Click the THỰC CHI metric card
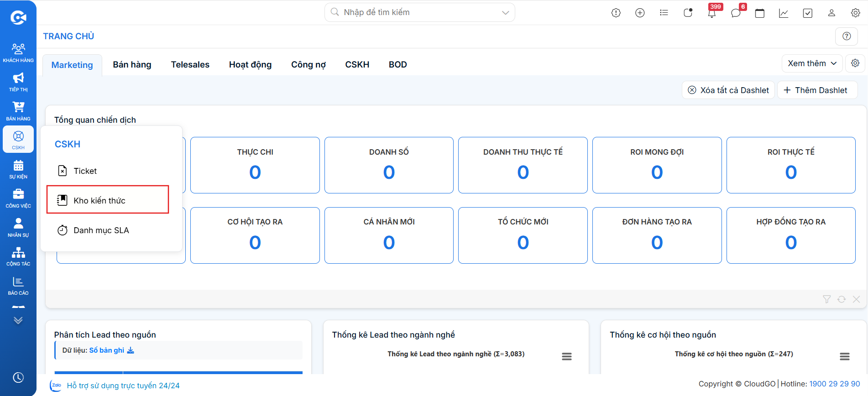Image resolution: width=868 pixels, height=396 pixels. [255, 165]
